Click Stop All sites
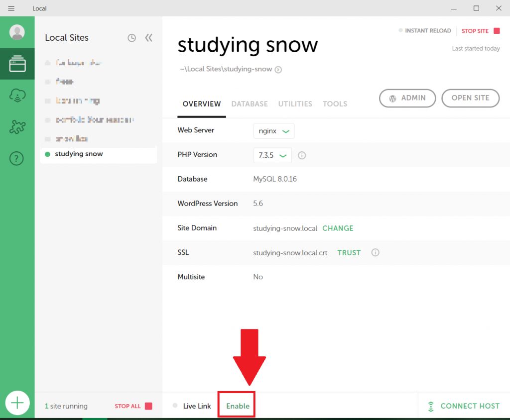The width and height of the screenshot is (510, 420). tap(127, 406)
